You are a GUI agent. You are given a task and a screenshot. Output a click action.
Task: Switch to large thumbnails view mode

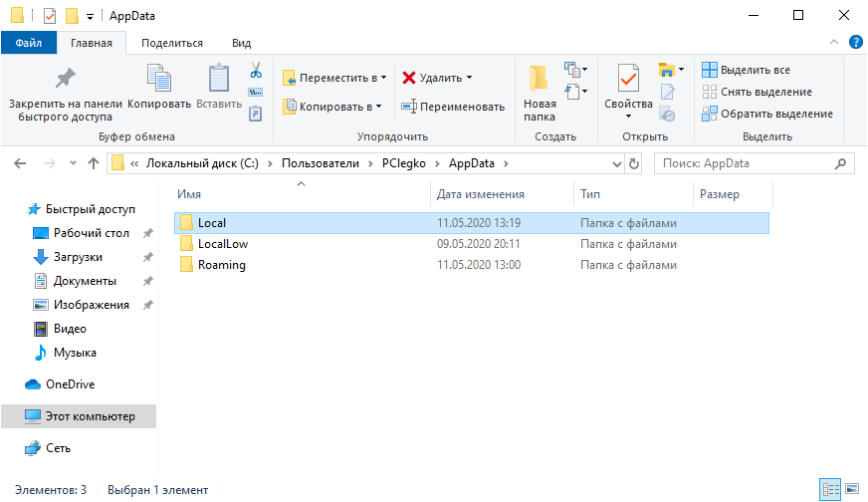(853, 490)
